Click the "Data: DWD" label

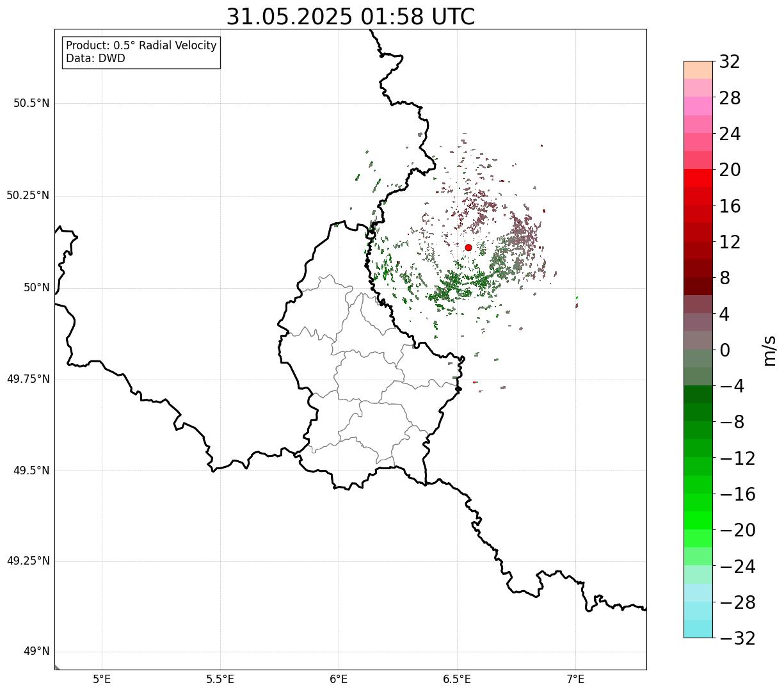tap(95, 58)
